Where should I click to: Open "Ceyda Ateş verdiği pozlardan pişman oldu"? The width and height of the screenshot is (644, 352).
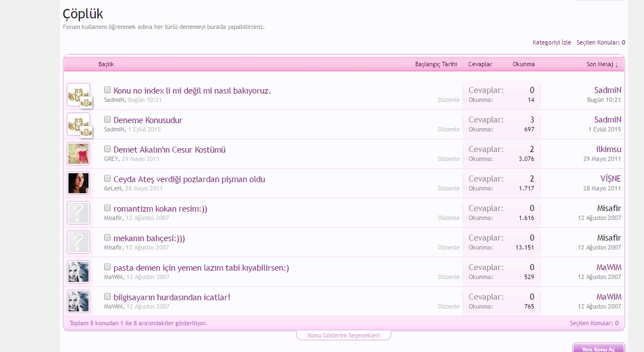tap(189, 178)
